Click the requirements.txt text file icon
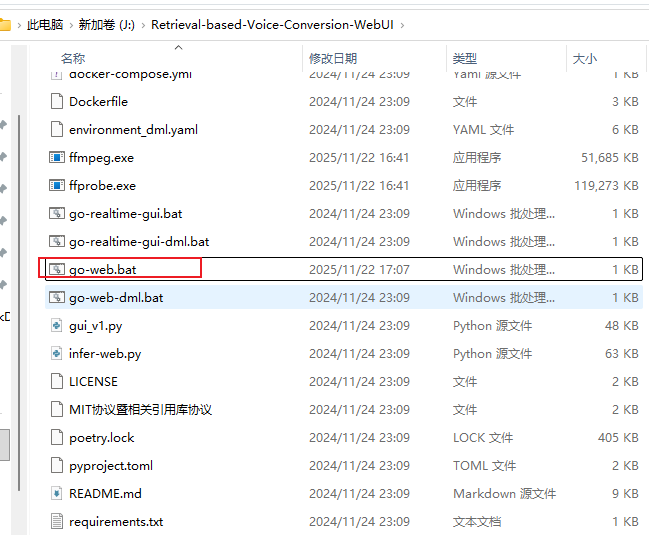This screenshot has height=547, width=649. pyautogui.click(x=57, y=522)
